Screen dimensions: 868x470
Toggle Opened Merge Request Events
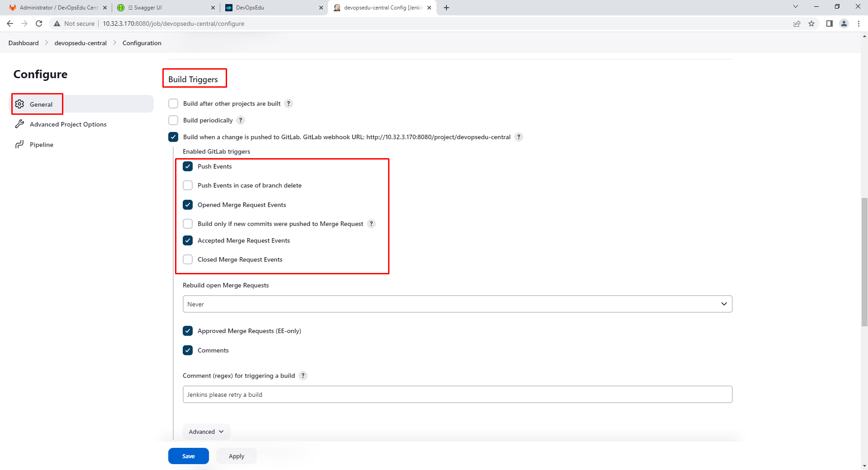(x=188, y=205)
